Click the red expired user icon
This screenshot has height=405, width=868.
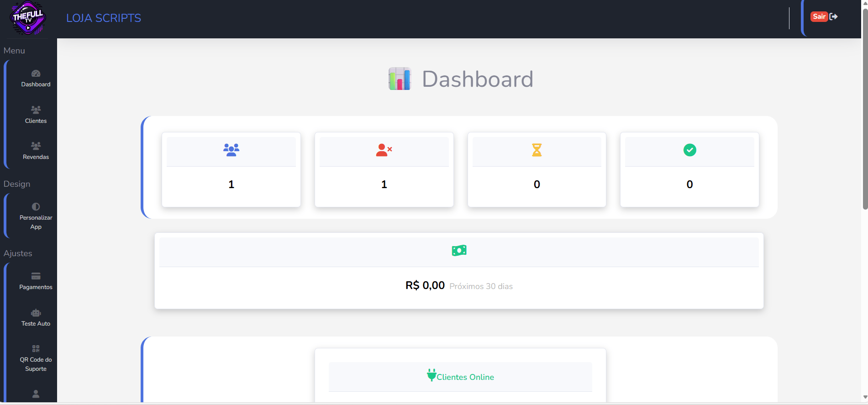point(384,150)
